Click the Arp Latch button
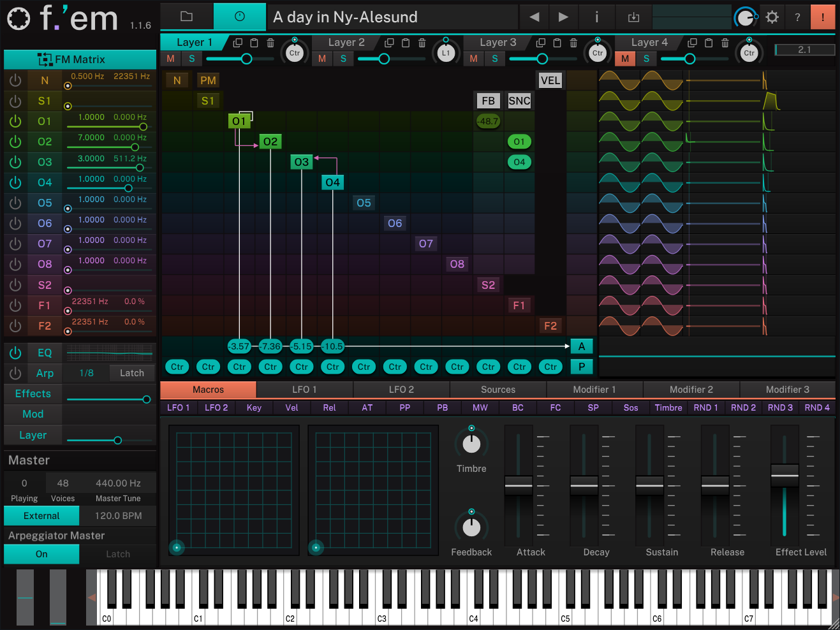840x630 pixels. coord(132,373)
